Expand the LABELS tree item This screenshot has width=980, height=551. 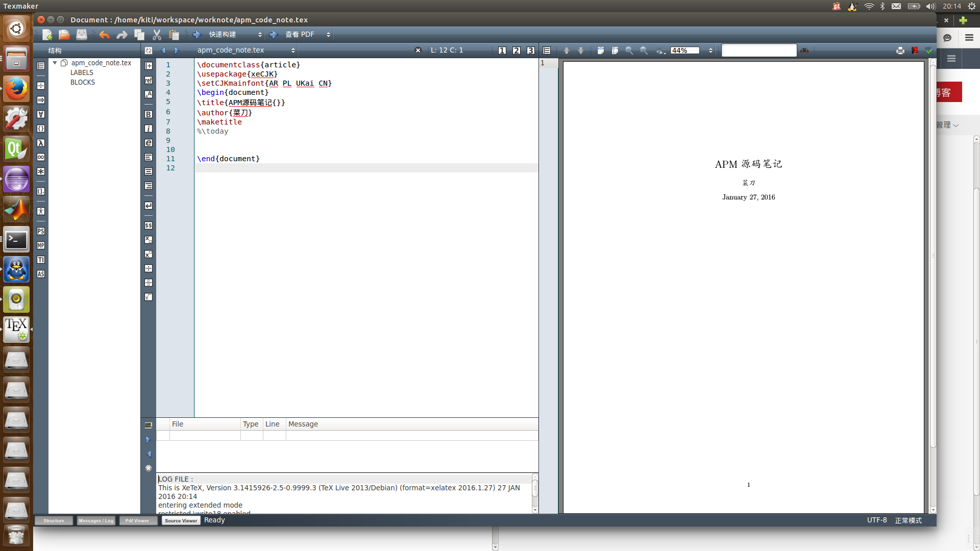pos(81,72)
